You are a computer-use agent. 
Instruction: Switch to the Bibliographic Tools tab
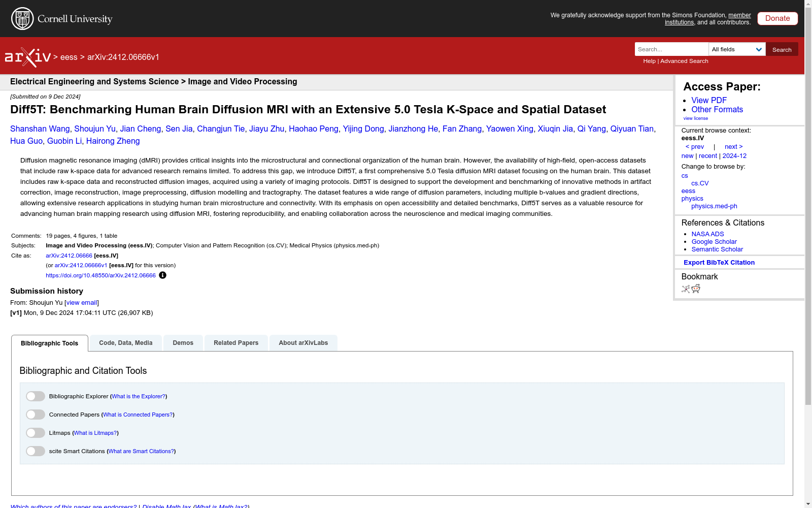tap(50, 343)
